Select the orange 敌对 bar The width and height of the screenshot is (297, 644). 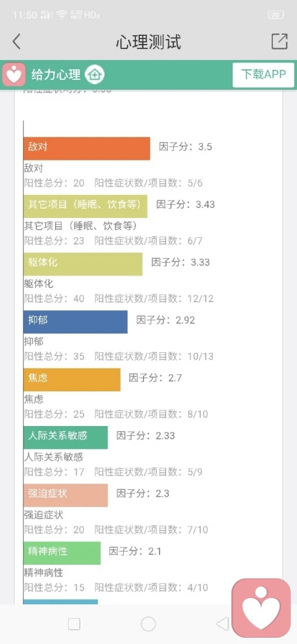[x=87, y=149]
